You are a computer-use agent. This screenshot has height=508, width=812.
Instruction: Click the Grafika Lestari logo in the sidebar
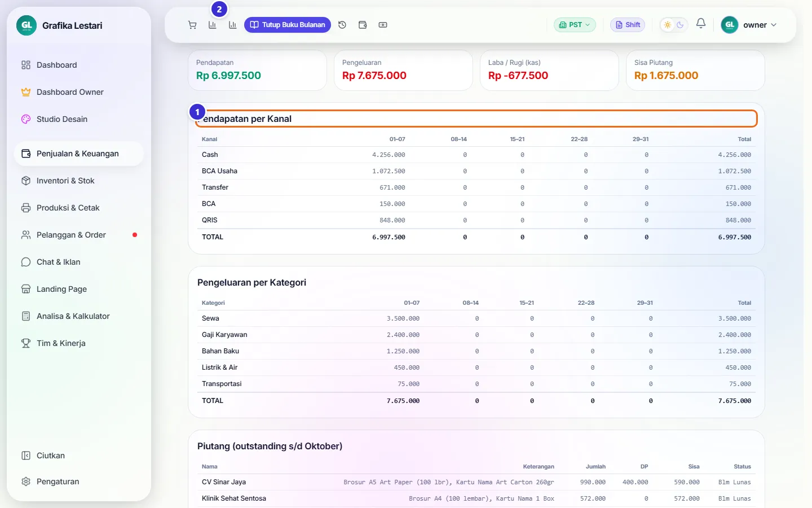[27, 25]
